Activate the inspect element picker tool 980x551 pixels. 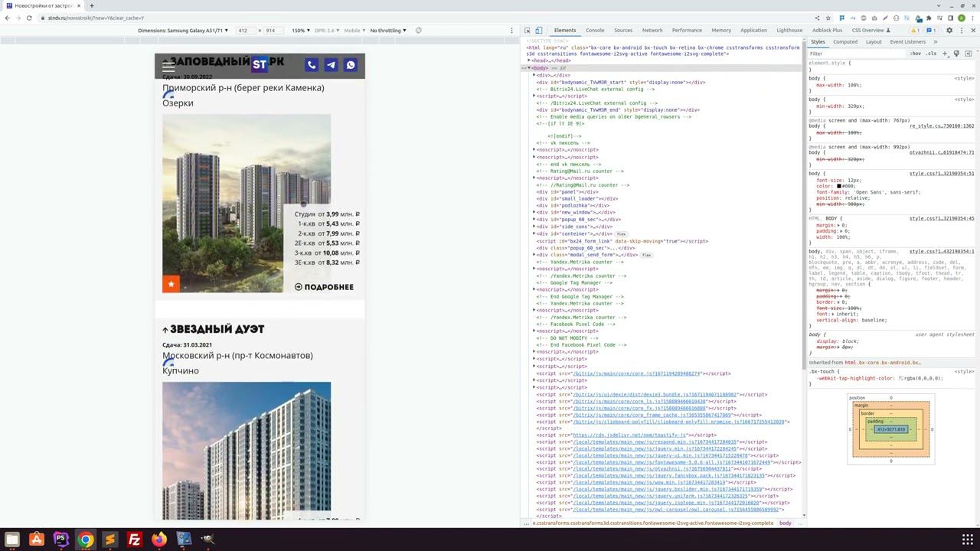[528, 31]
